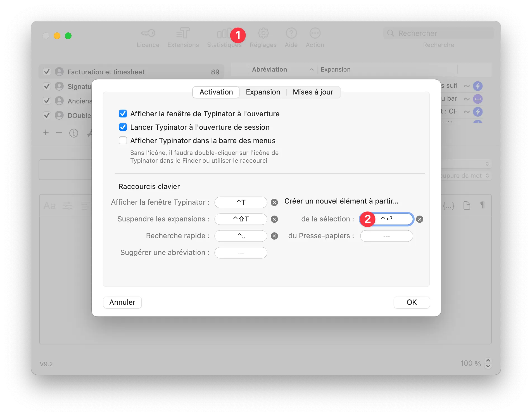Image resolution: width=532 pixels, height=416 pixels.
Task: Click the purple icon on the second row
Action: tap(478, 99)
